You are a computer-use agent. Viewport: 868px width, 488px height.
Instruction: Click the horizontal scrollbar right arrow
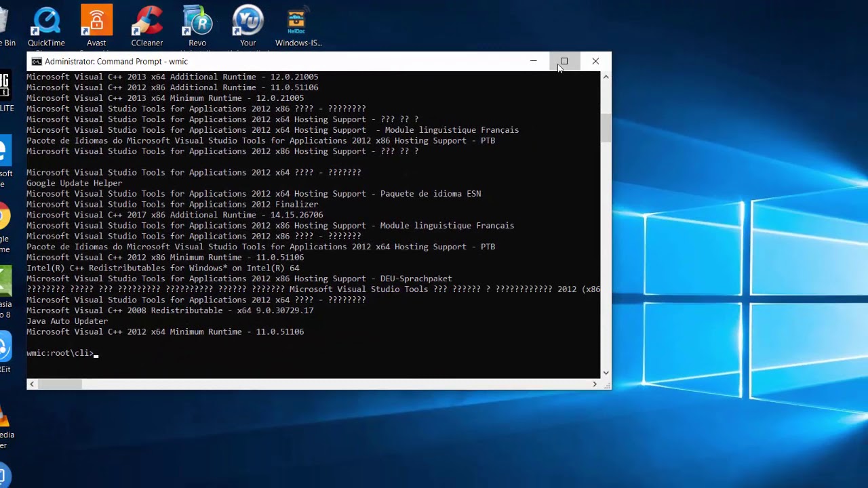coord(595,384)
